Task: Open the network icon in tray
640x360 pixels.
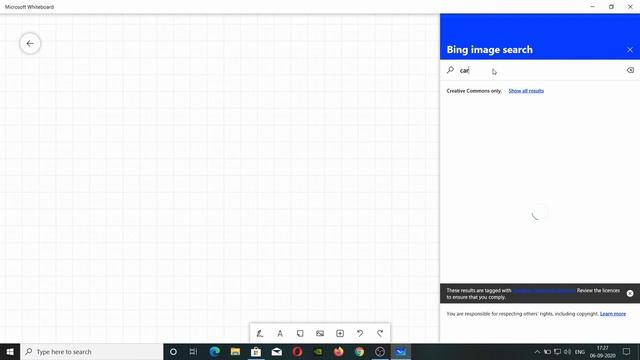Action: click(558, 352)
